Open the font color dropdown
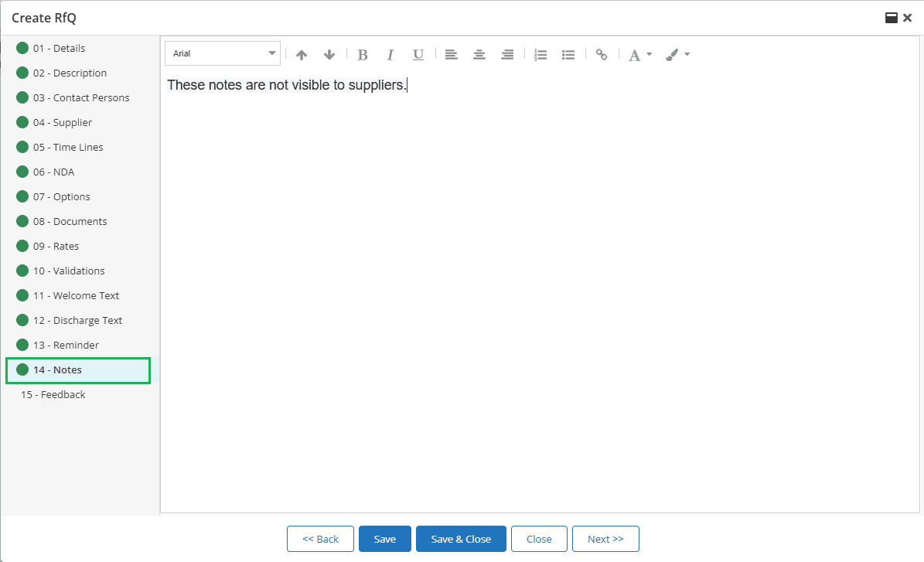 tap(640, 55)
